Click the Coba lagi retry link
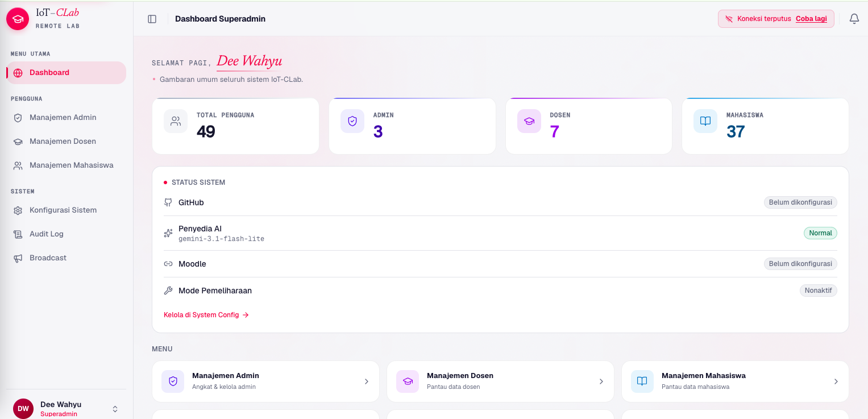868x419 pixels. click(x=811, y=19)
